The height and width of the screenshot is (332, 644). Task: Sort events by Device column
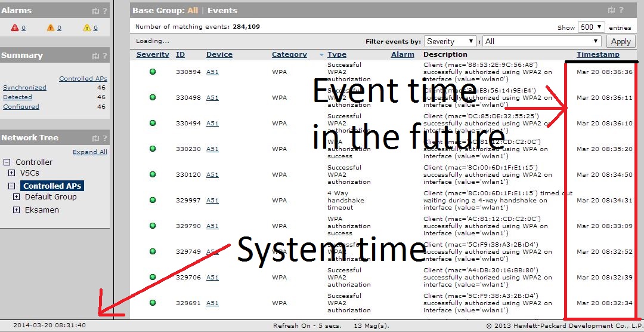coord(219,54)
